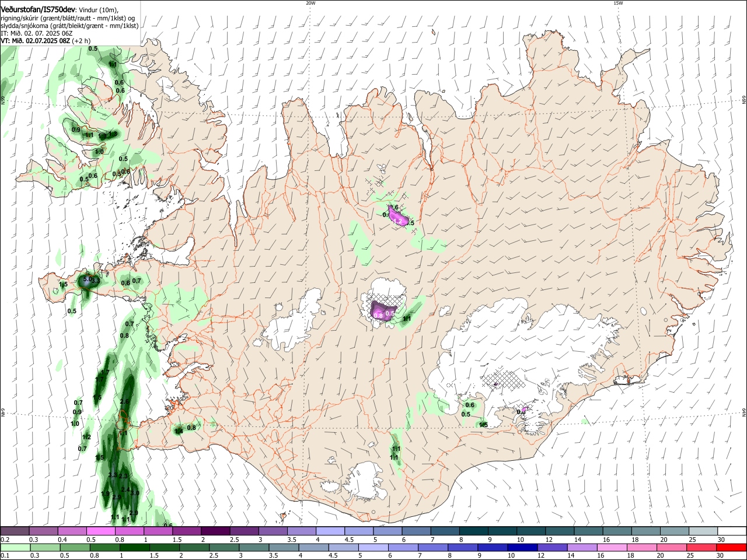
Task: Pick the gray-teal 16 swatch in the upper legend row
Action: point(617,531)
